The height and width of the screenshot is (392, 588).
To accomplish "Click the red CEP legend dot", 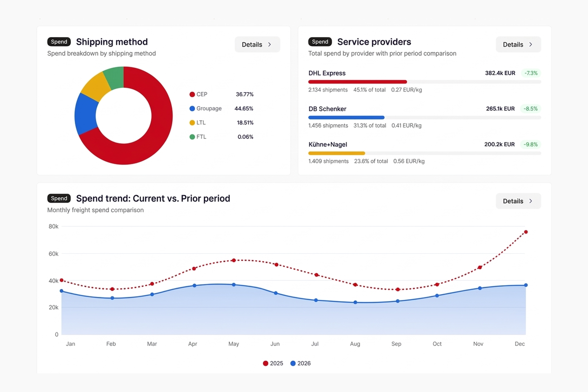I will pos(192,95).
